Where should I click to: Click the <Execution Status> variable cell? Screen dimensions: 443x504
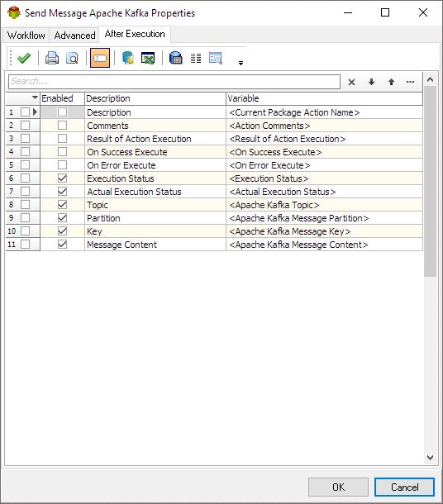tap(324, 178)
